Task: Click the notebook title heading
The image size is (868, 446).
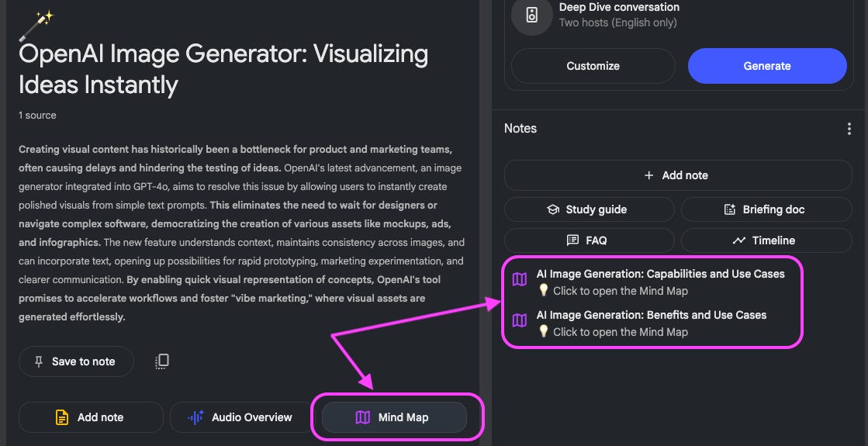Action: point(223,69)
